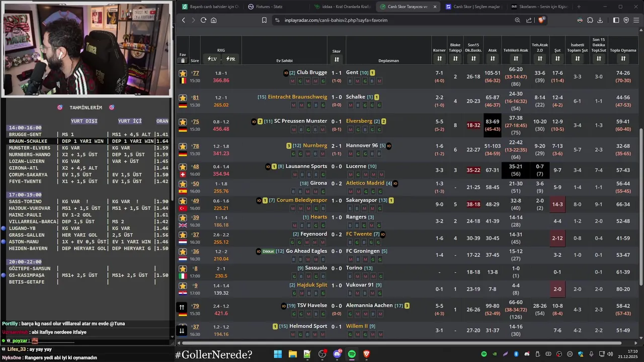
Task: Open the zoom control in address bar
Action: click(x=517, y=20)
